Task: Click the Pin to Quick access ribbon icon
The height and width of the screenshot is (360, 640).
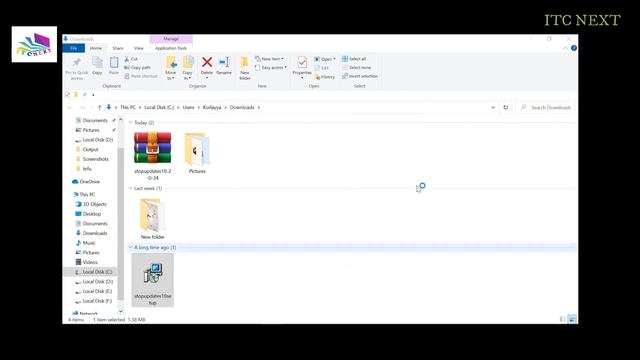Action: (x=76, y=68)
